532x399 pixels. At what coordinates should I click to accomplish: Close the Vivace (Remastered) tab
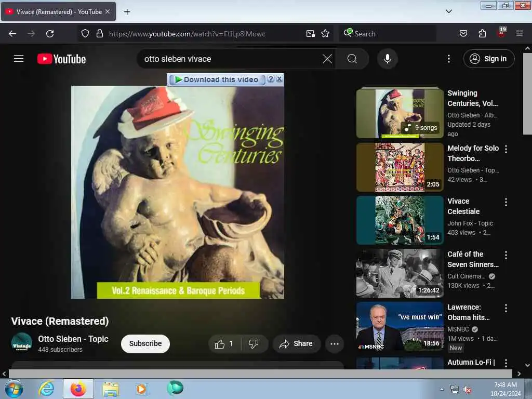click(108, 11)
